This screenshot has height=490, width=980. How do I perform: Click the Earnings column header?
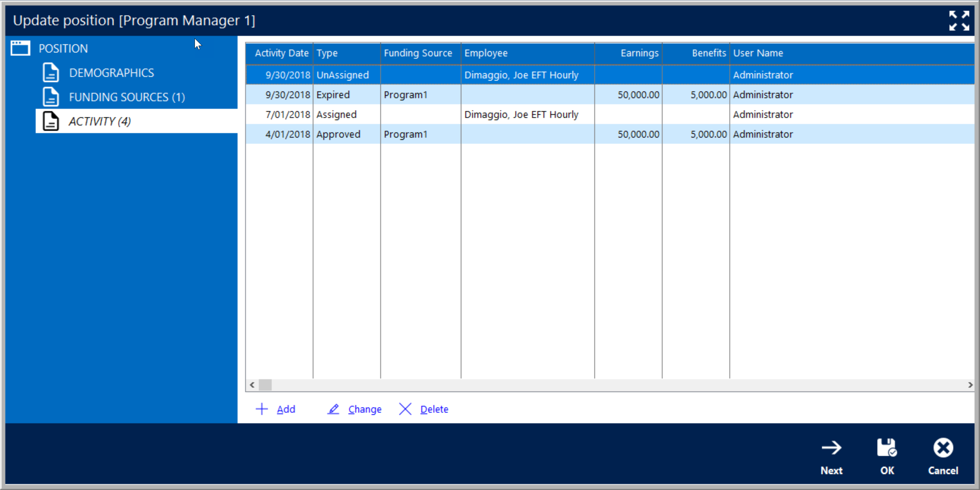(639, 53)
